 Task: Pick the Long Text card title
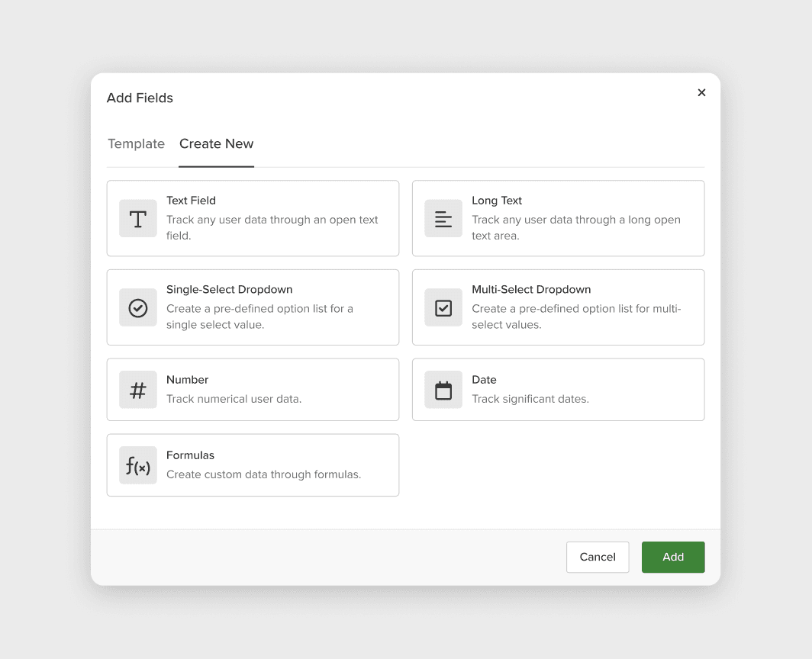point(497,201)
